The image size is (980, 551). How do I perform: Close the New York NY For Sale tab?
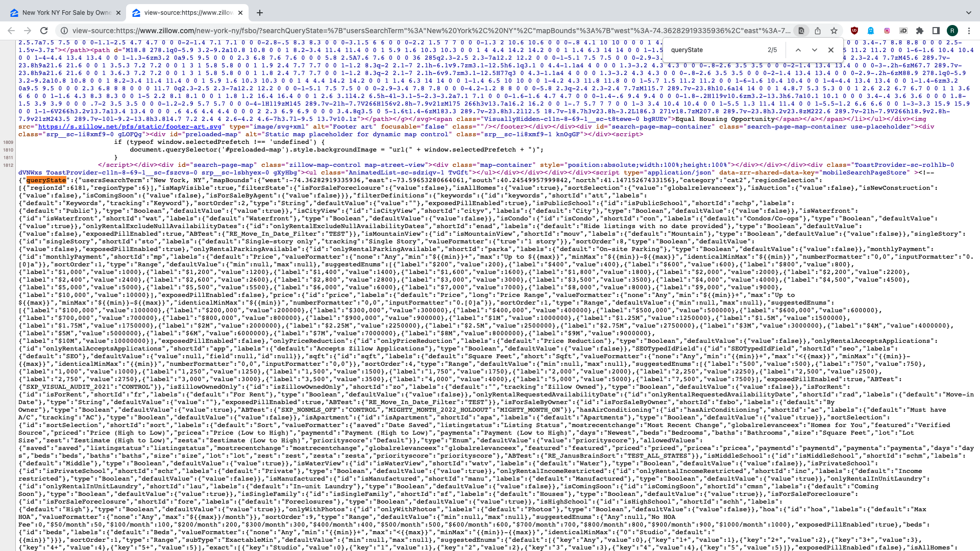[x=118, y=13]
